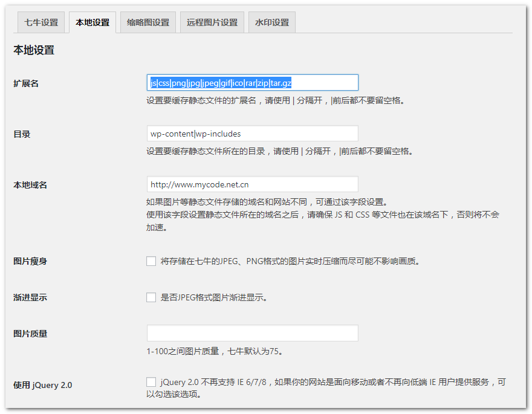Screen dimensions: 532x414
Task: Open the 远程图片设置 tab
Action: tap(212, 22)
